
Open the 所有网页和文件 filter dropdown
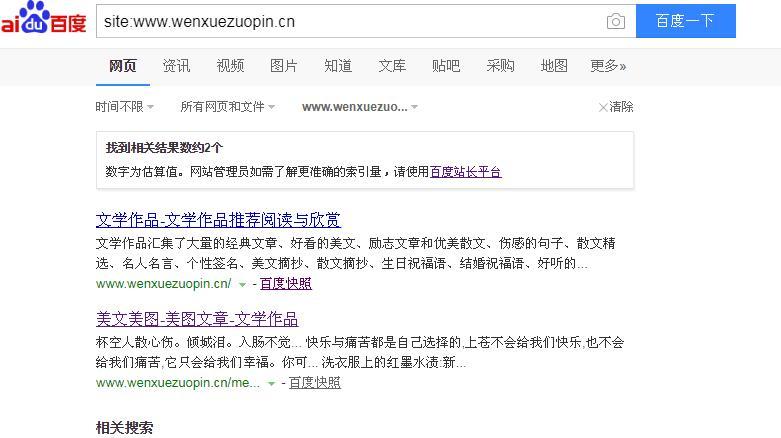(228, 107)
